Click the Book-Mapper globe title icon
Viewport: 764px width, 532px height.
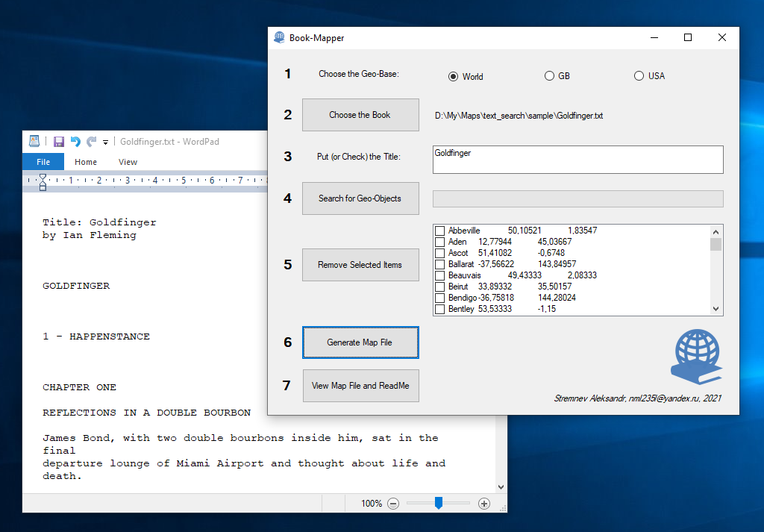click(x=279, y=37)
